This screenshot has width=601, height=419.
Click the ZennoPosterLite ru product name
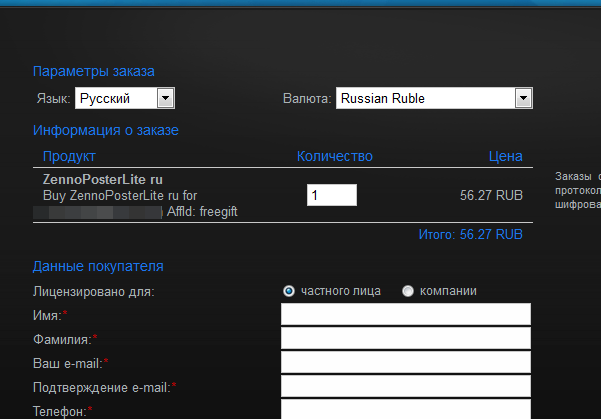(103, 179)
